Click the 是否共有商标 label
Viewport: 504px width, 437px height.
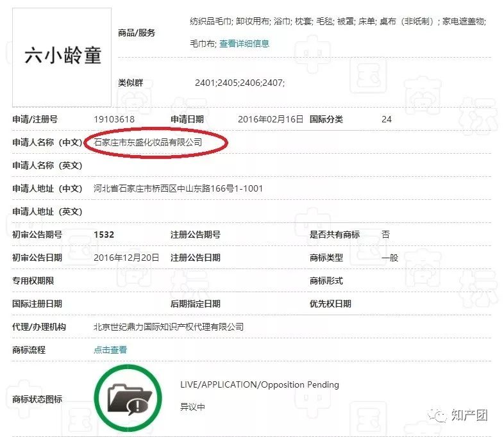335,235
